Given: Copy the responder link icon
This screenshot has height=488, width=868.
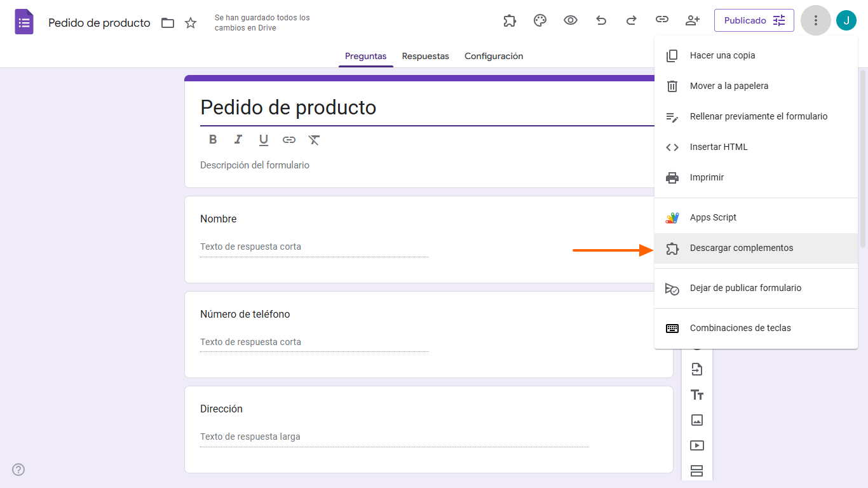Looking at the screenshot, I should [x=661, y=20].
